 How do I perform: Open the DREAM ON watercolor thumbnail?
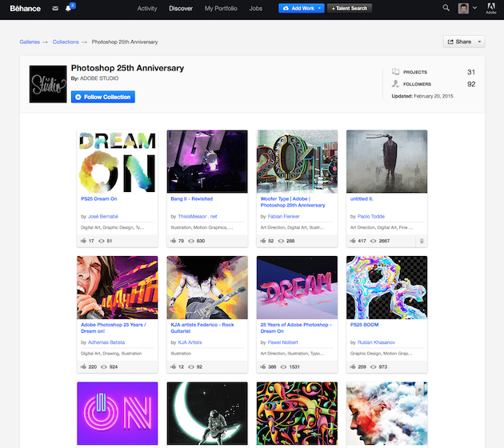pyautogui.click(x=118, y=162)
